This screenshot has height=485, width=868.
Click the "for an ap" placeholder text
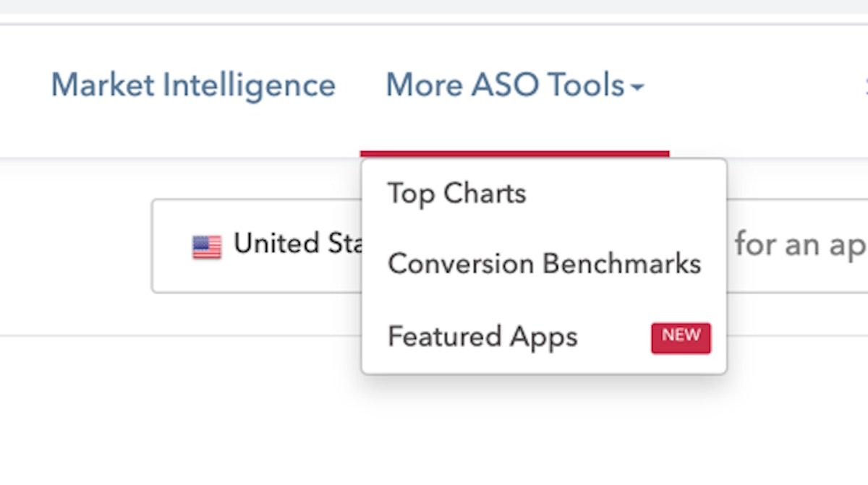point(799,244)
